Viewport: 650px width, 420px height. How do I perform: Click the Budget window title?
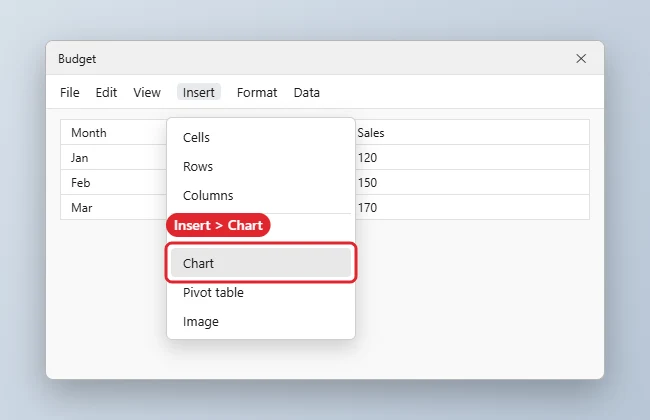tap(77, 59)
